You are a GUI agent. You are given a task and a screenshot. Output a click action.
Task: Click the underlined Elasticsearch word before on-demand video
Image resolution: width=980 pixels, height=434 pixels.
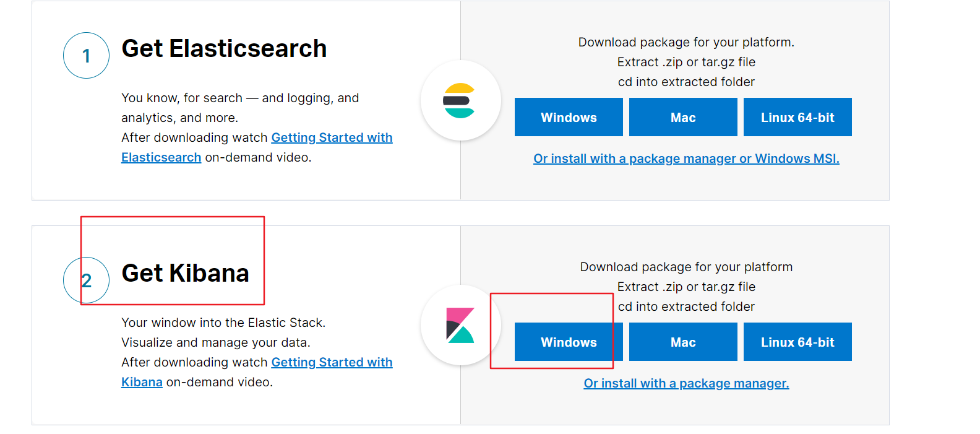point(161,157)
